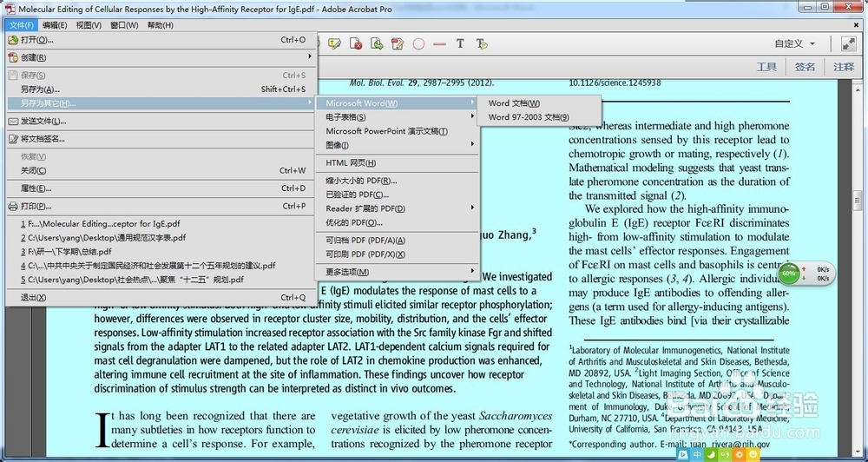The width and height of the screenshot is (868, 462).
Task: Choose 发送文件(L)... menu item
Action: tap(161, 121)
